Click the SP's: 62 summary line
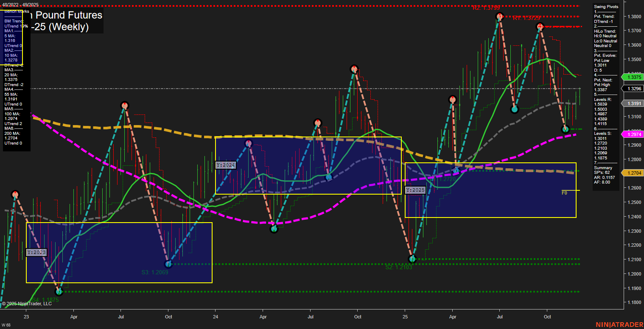This screenshot has width=644, height=329. point(602,173)
